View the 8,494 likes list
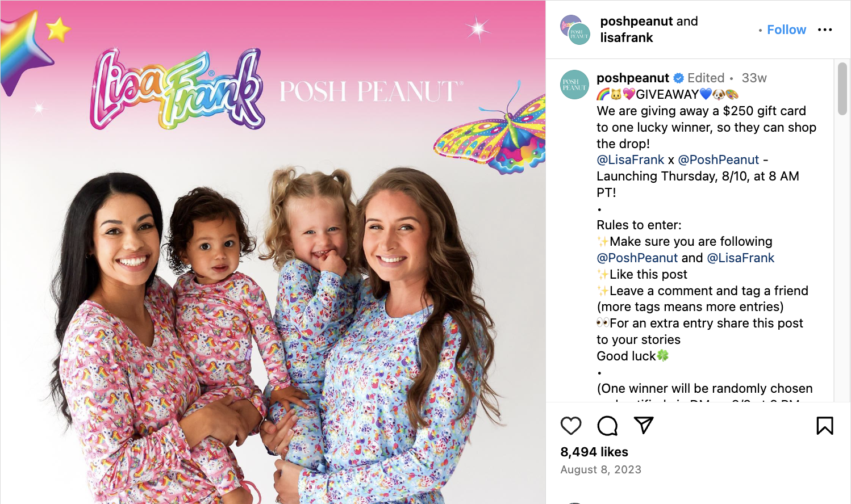The width and height of the screenshot is (851, 504). [594, 452]
